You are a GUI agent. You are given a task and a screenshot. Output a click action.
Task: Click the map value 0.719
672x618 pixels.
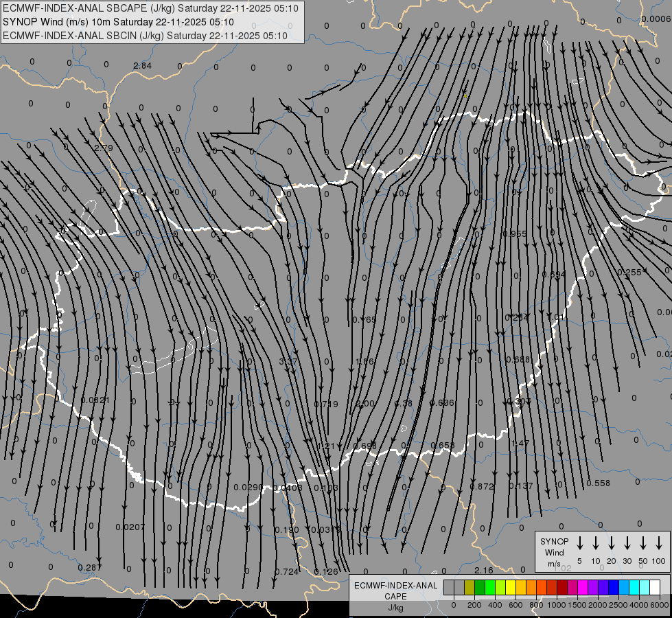coord(326,404)
